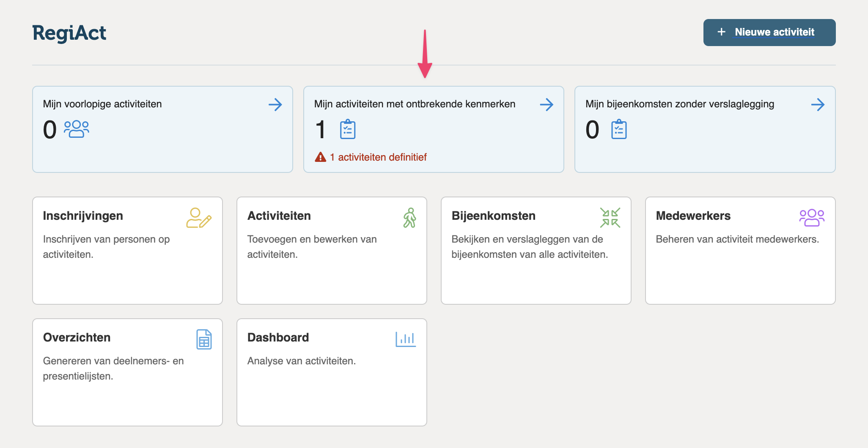Open arrow on bijeenkomsten zonder verslaglegging
Image resolution: width=868 pixels, height=448 pixels.
tap(818, 104)
